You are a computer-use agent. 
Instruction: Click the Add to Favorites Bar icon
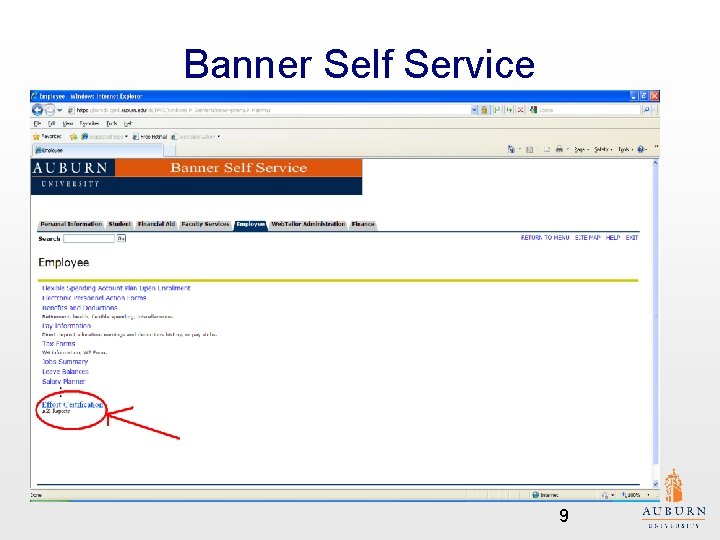73,136
